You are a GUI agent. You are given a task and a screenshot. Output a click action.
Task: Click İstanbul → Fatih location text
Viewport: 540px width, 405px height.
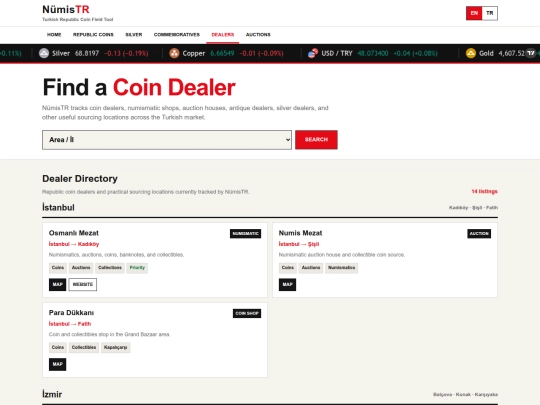[70, 324]
